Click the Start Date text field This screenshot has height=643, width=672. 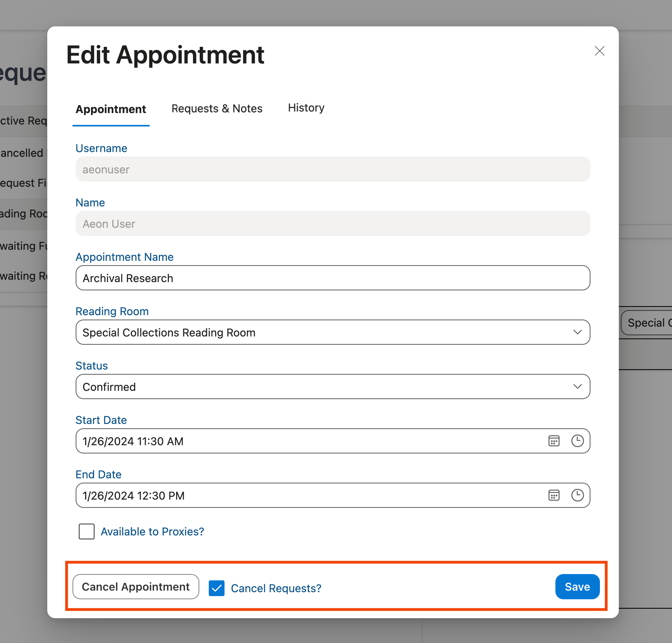pos(276,441)
